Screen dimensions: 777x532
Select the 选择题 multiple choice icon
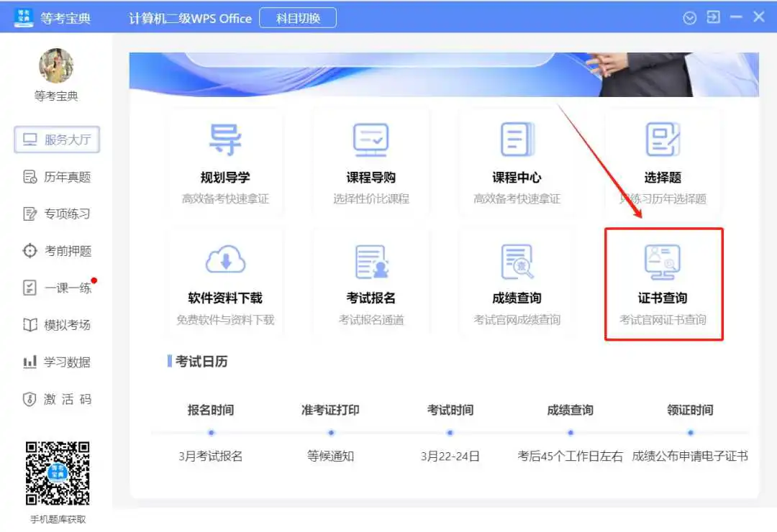662,140
